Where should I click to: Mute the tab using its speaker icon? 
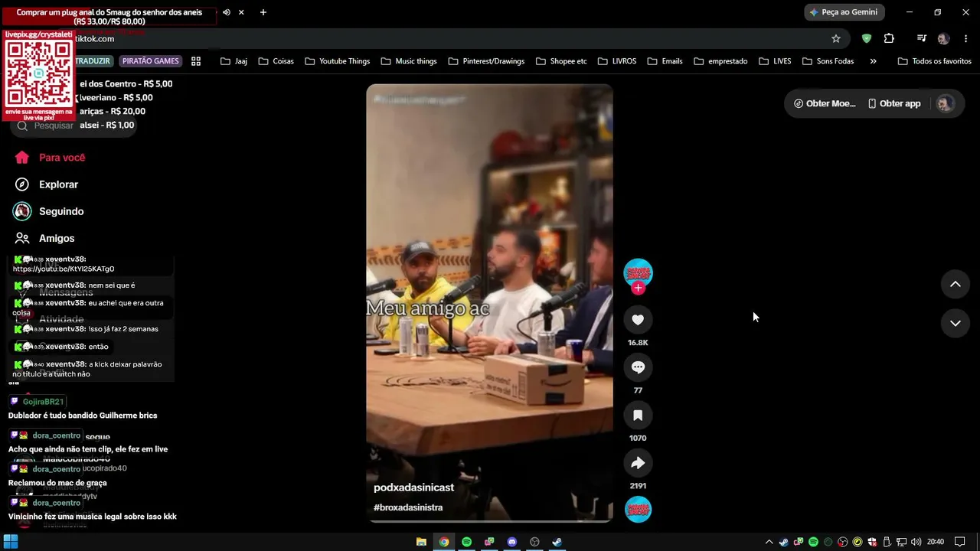pos(226,12)
